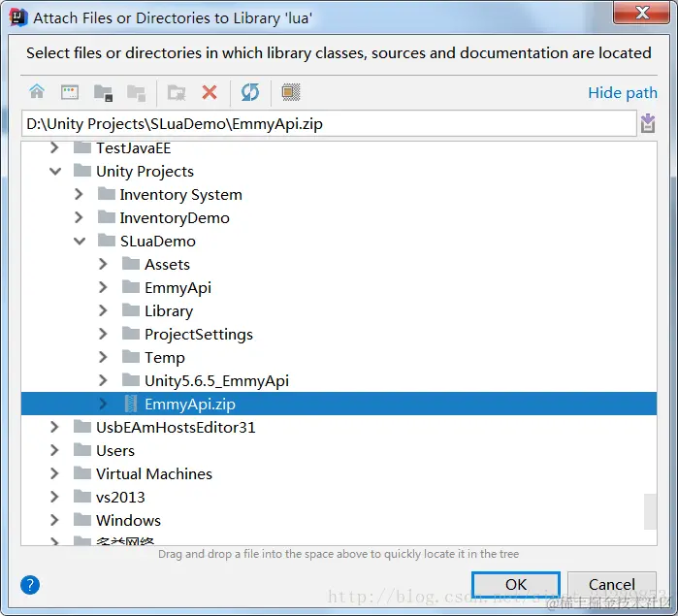Close the Attach Files dialog
The image size is (678, 616).
(642, 12)
